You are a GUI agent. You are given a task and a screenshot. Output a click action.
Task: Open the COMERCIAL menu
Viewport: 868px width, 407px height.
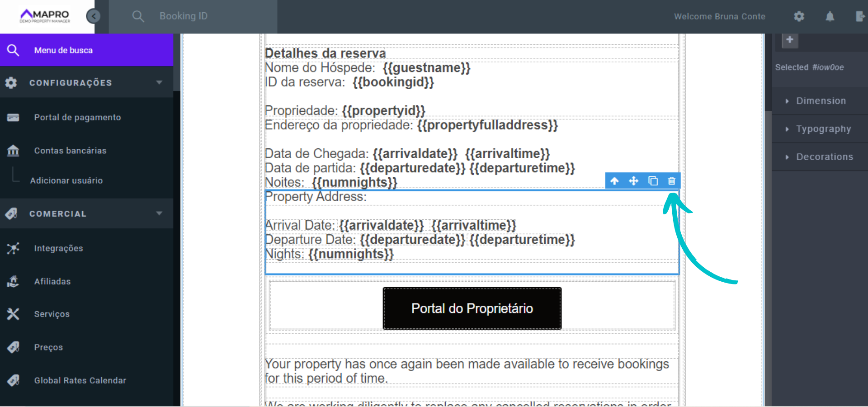tap(159, 213)
